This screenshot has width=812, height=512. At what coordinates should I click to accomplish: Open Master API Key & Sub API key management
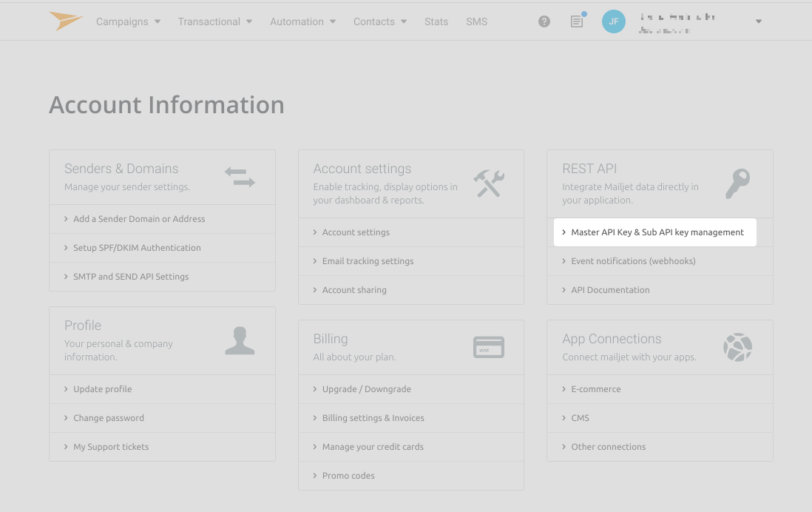[657, 232]
